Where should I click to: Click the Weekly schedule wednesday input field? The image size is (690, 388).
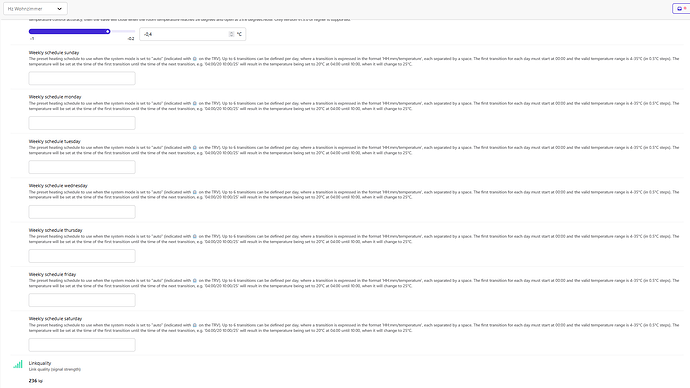pyautogui.click(x=82, y=212)
